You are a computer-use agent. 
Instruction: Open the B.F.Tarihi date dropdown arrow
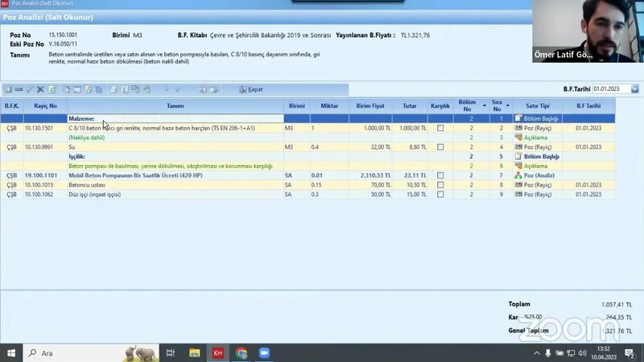pyautogui.click(x=635, y=88)
